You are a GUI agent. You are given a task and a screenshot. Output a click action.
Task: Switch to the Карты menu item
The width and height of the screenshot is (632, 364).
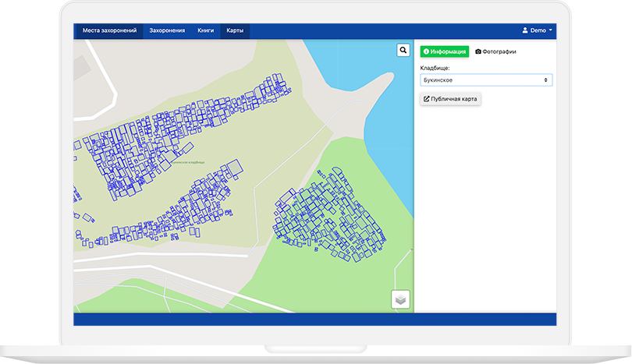pos(235,30)
